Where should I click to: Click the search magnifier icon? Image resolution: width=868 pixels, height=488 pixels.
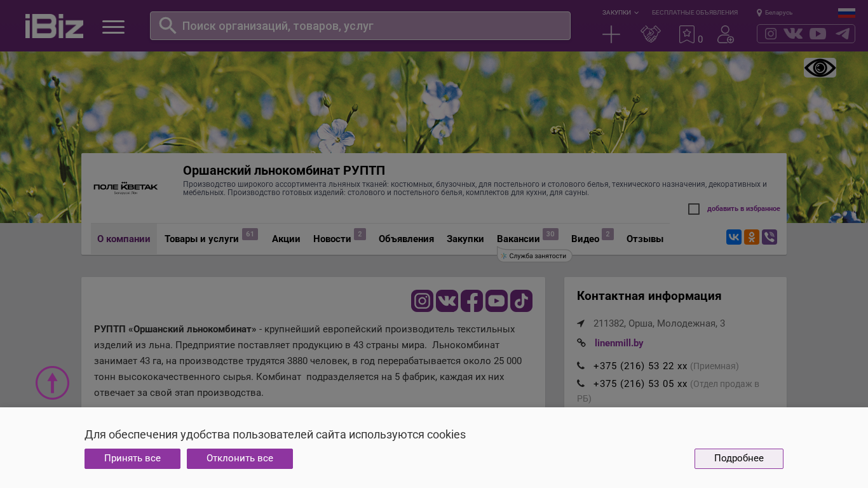click(168, 25)
